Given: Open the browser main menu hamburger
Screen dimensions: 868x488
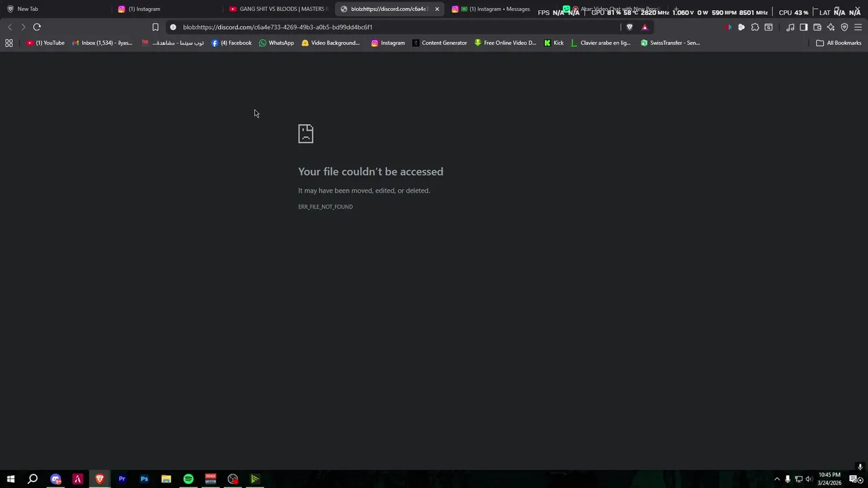Looking at the screenshot, I should tap(858, 27).
